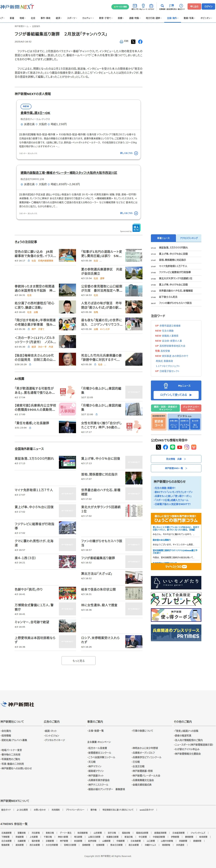Viewport: 216px width, 868px height.
Task: Open the 事件・事故 navigation item
Action: pyautogui.click(x=45, y=18)
